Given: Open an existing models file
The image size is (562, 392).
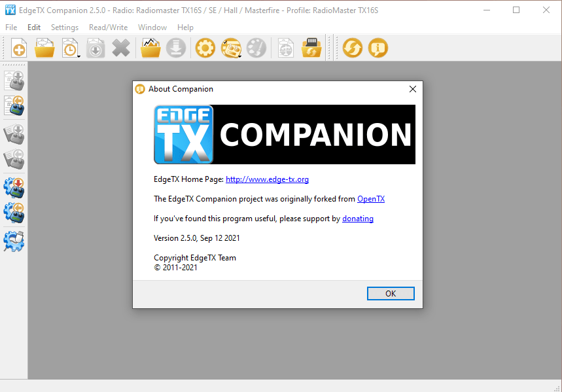Looking at the screenshot, I should pos(44,47).
